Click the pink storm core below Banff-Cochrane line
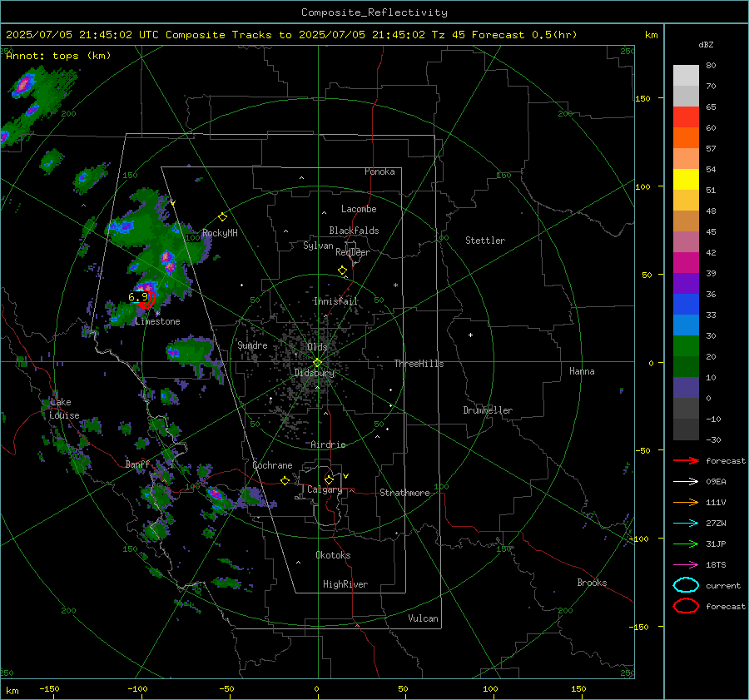The height and width of the screenshot is (700, 749). coord(216,494)
